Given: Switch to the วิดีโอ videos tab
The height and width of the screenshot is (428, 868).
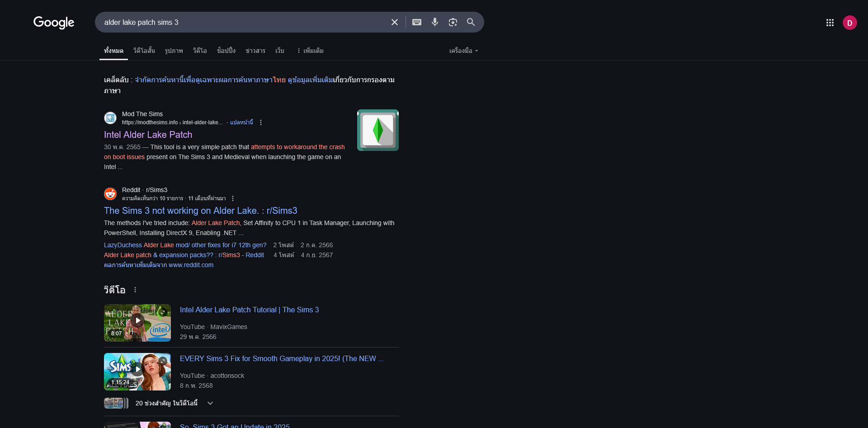Looking at the screenshot, I should [x=200, y=51].
